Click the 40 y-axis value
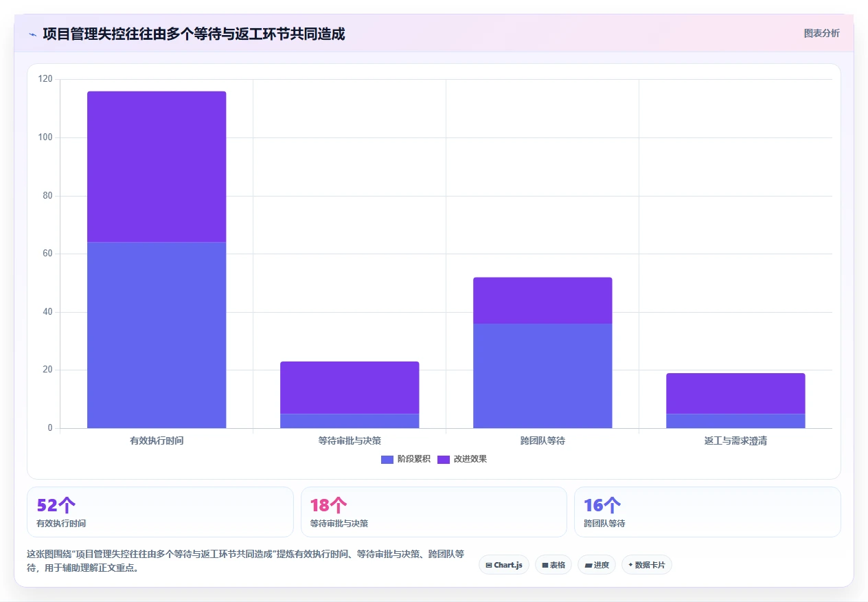 coord(47,312)
